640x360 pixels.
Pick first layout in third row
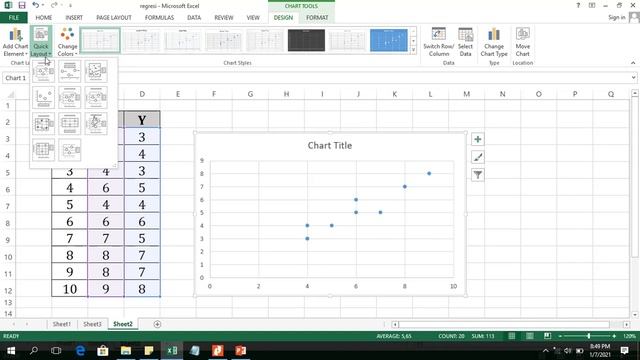pos(43,124)
